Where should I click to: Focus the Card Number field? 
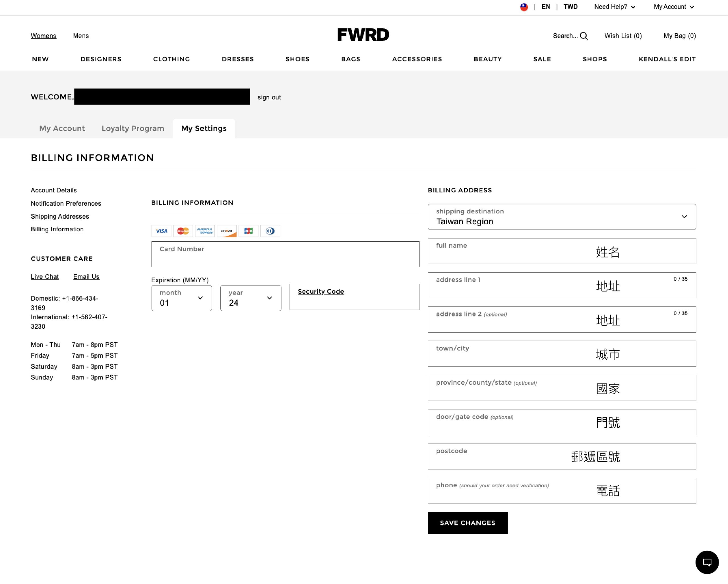click(285, 254)
